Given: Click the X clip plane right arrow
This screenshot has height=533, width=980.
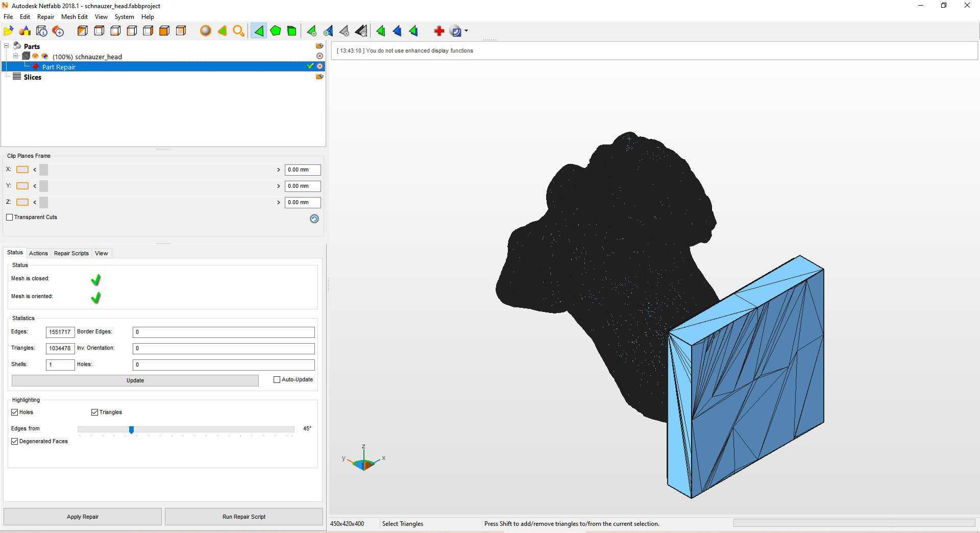Looking at the screenshot, I should coord(279,169).
